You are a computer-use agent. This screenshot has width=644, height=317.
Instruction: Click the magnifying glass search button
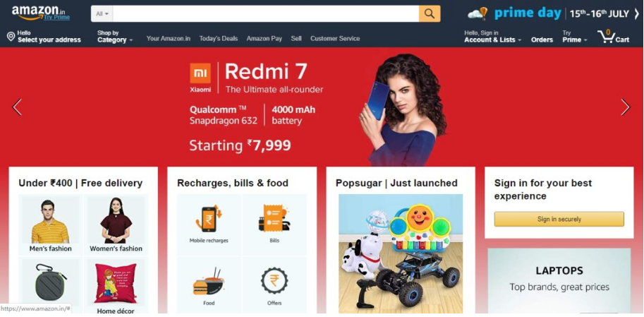429,13
